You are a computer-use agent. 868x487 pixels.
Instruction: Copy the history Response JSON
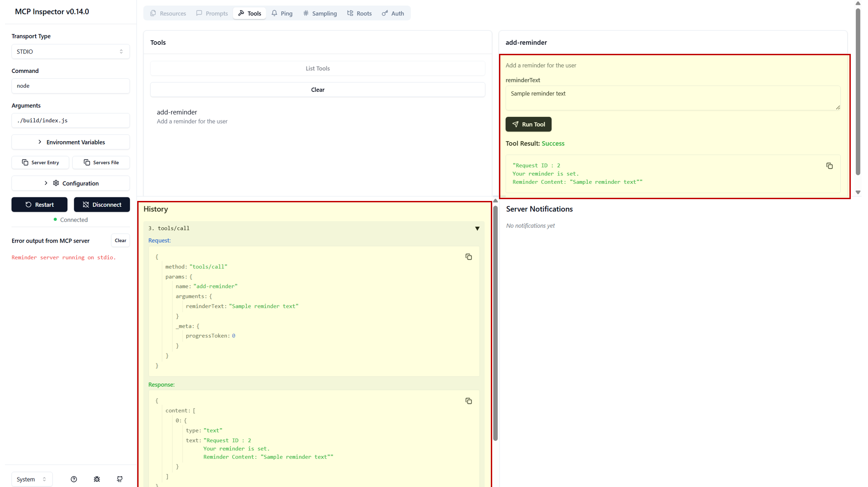(469, 401)
